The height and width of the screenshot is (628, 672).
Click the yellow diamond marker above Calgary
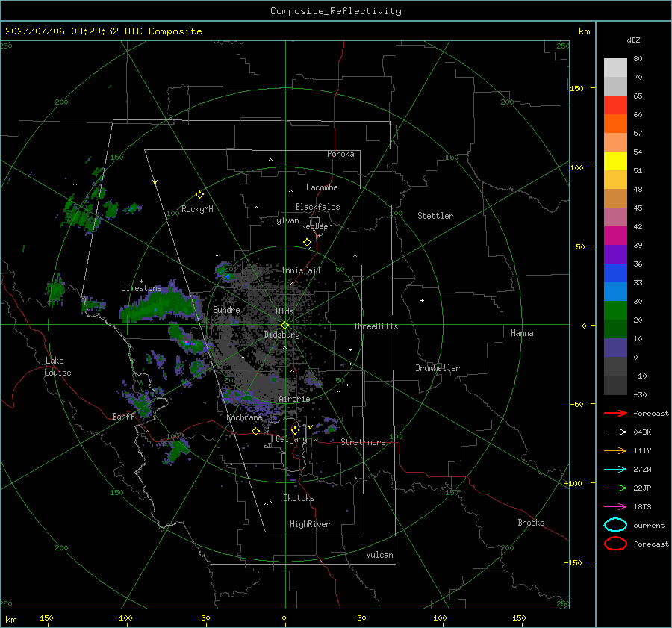295,430
